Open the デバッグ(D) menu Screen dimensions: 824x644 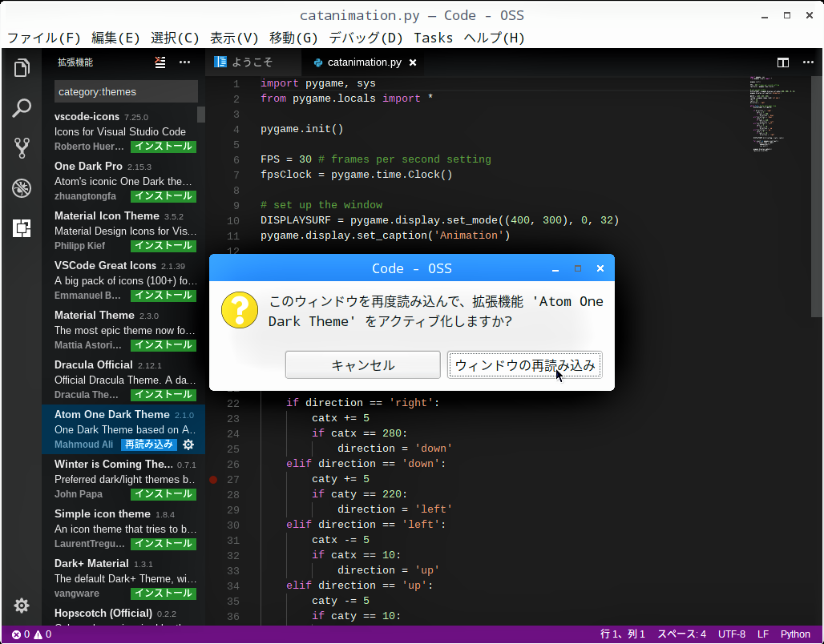coord(366,38)
